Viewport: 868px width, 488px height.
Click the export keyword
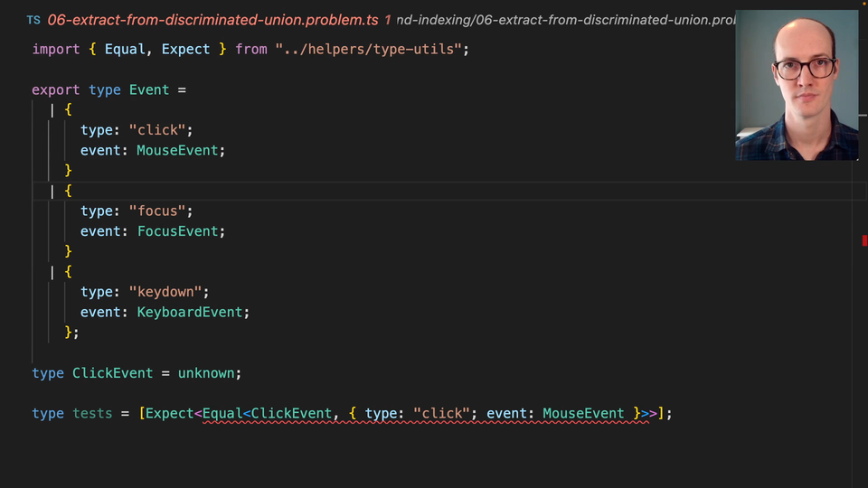click(56, 89)
